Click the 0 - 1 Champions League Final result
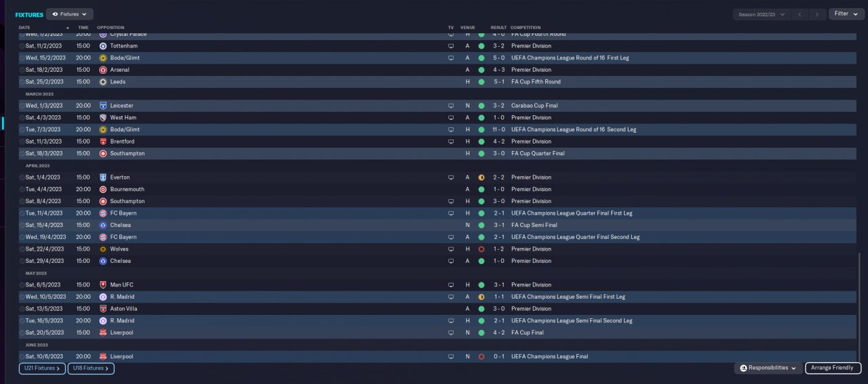The width and height of the screenshot is (868, 384). click(498, 357)
